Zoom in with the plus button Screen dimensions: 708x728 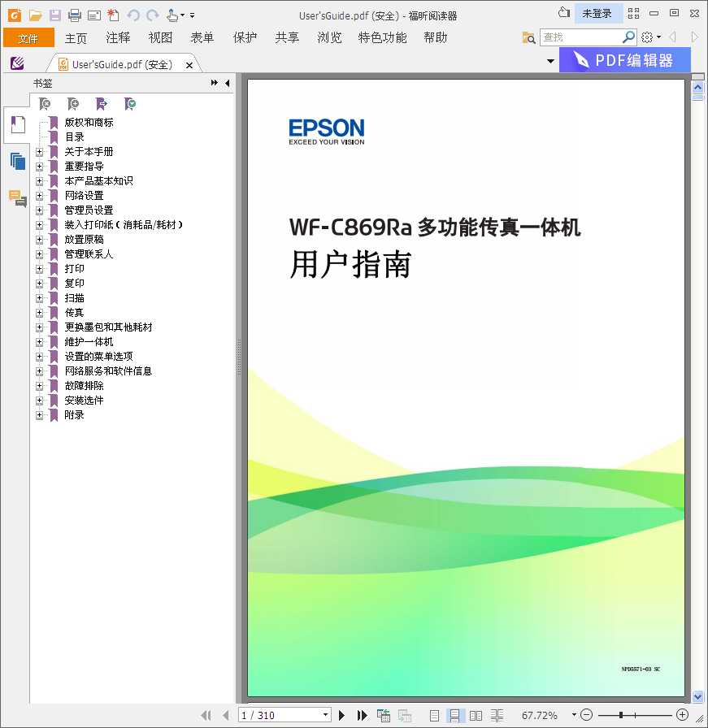coord(682,715)
